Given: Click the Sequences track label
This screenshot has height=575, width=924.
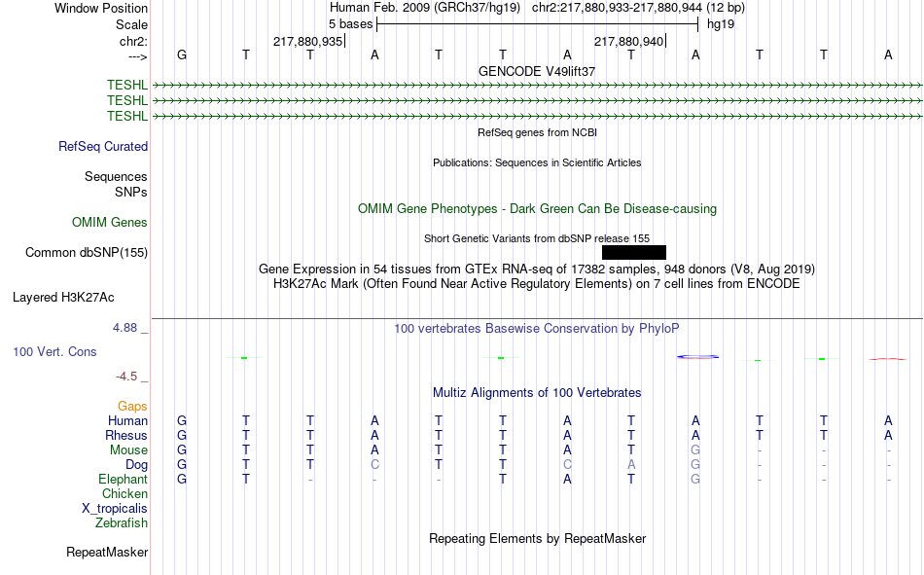Looking at the screenshot, I should (x=116, y=176).
